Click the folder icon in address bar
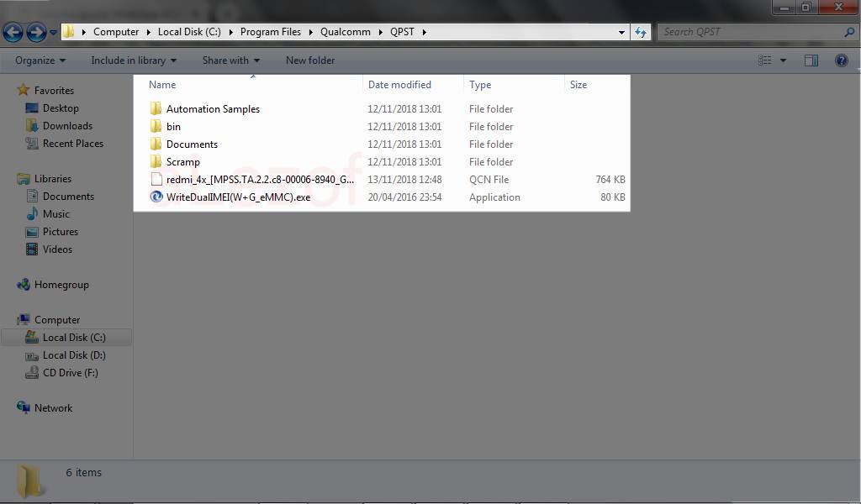 pyautogui.click(x=68, y=31)
